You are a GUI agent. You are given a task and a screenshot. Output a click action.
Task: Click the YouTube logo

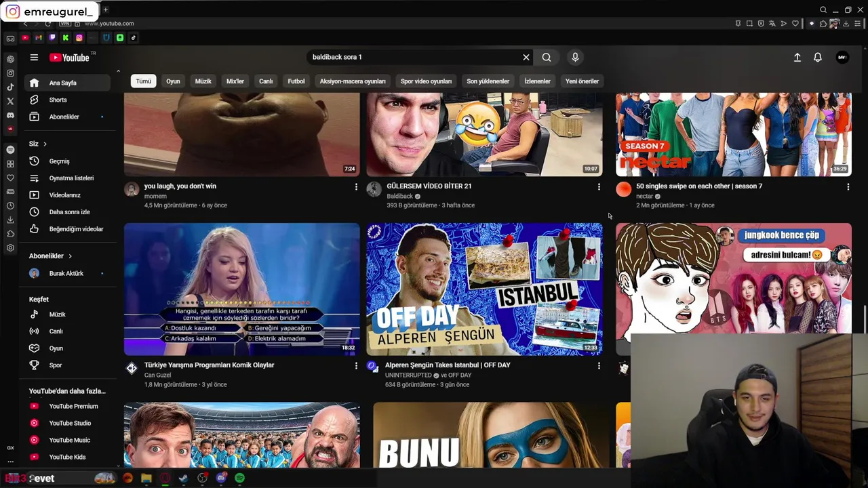tap(70, 58)
